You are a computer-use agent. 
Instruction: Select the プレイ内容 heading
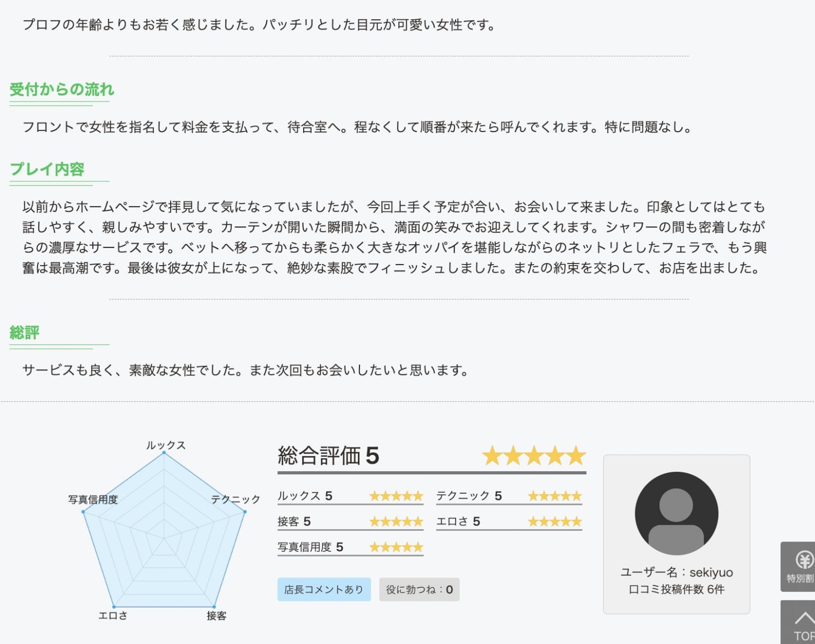click(47, 169)
